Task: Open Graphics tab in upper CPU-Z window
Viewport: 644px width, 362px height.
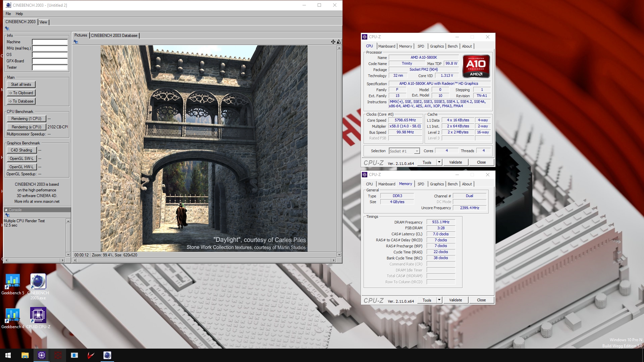Action: pyautogui.click(x=437, y=46)
